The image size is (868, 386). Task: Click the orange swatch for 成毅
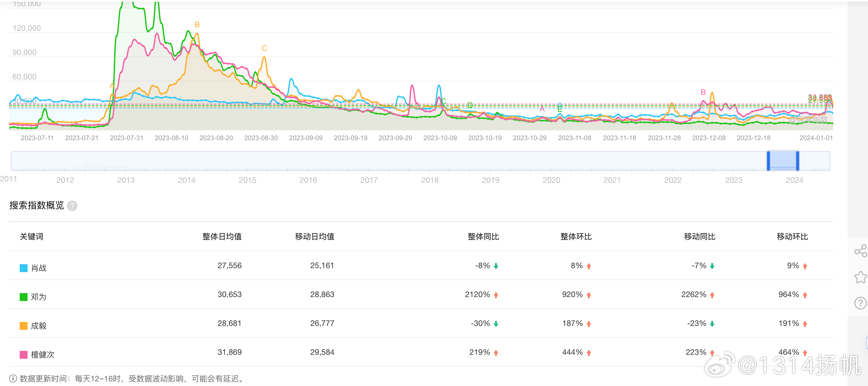(x=24, y=326)
